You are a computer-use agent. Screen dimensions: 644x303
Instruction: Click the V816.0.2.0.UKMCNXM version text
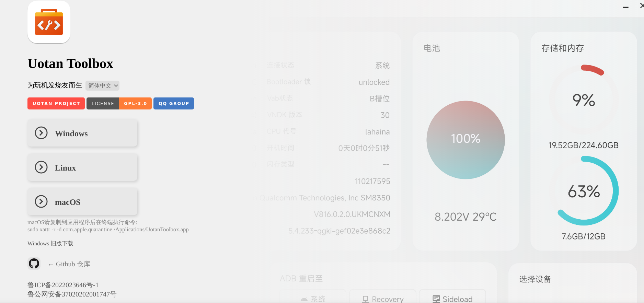[x=352, y=214]
